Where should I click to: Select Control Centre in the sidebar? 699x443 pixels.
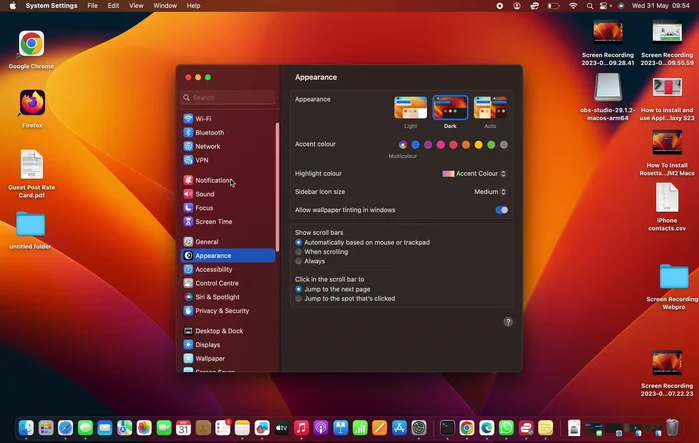click(217, 283)
